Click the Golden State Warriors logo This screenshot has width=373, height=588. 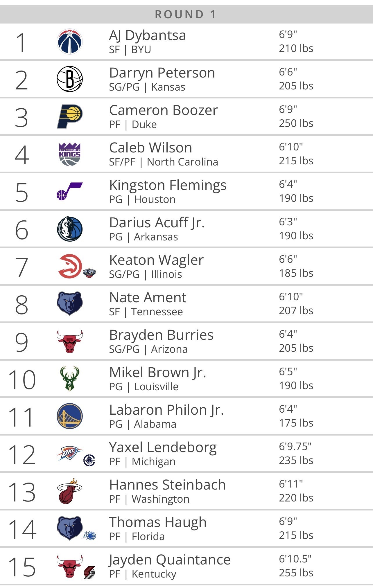click(70, 416)
